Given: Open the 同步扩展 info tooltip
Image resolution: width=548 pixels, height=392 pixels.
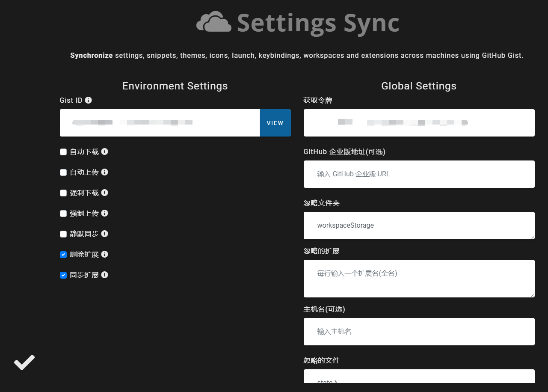Looking at the screenshot, I should click(104, 275).
